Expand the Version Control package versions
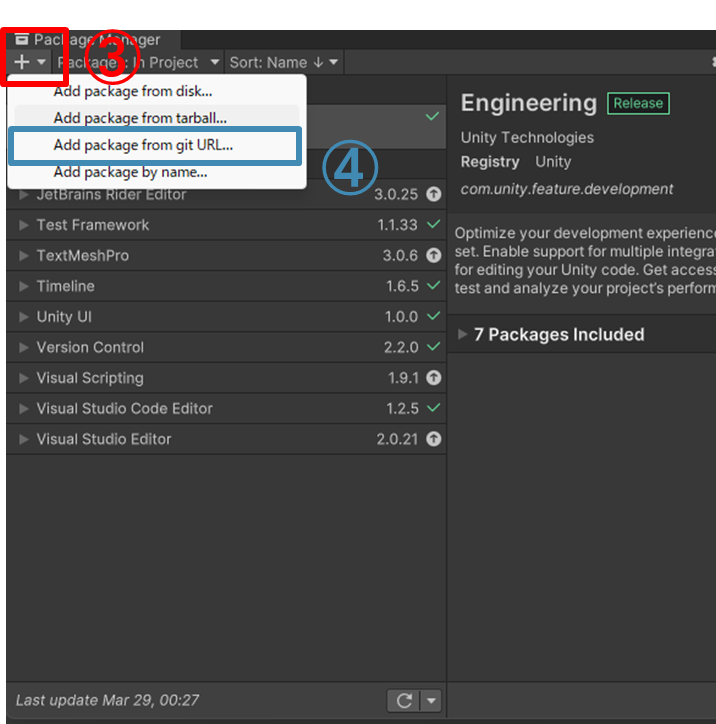The image size is (716, 724). (x=24, y=348)
